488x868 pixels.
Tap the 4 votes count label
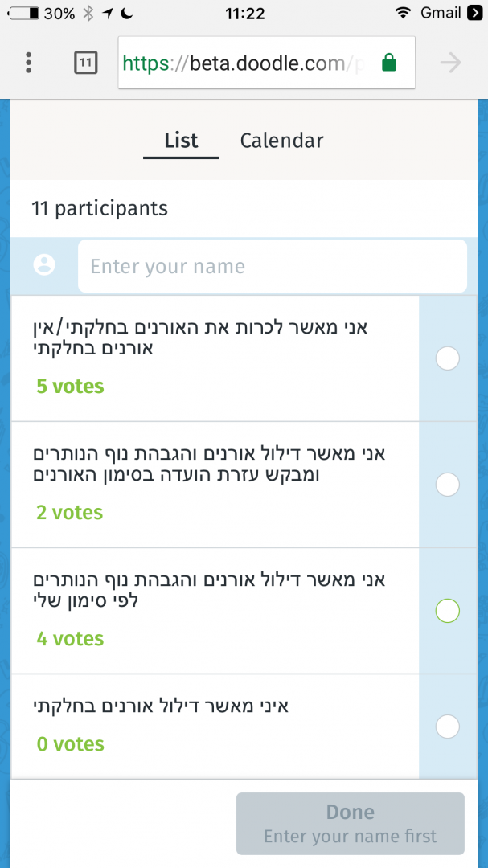coord(70,639)
